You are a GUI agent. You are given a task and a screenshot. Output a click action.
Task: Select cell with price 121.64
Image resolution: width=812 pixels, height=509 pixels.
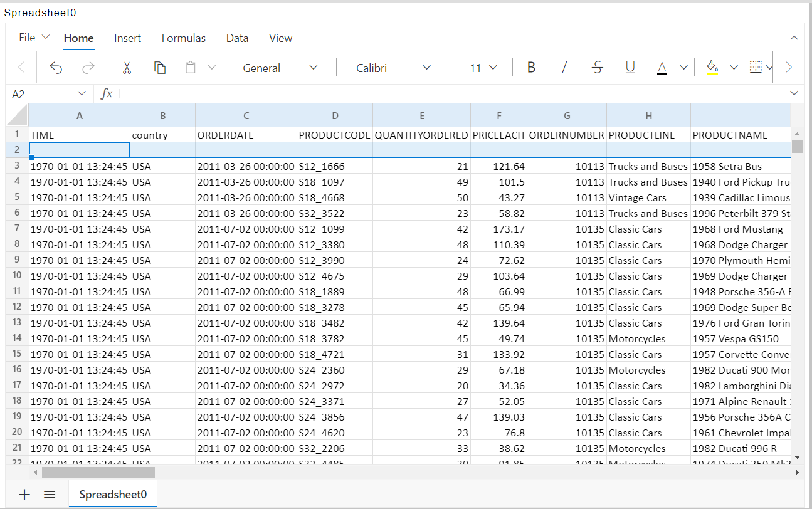coord(499,166)
